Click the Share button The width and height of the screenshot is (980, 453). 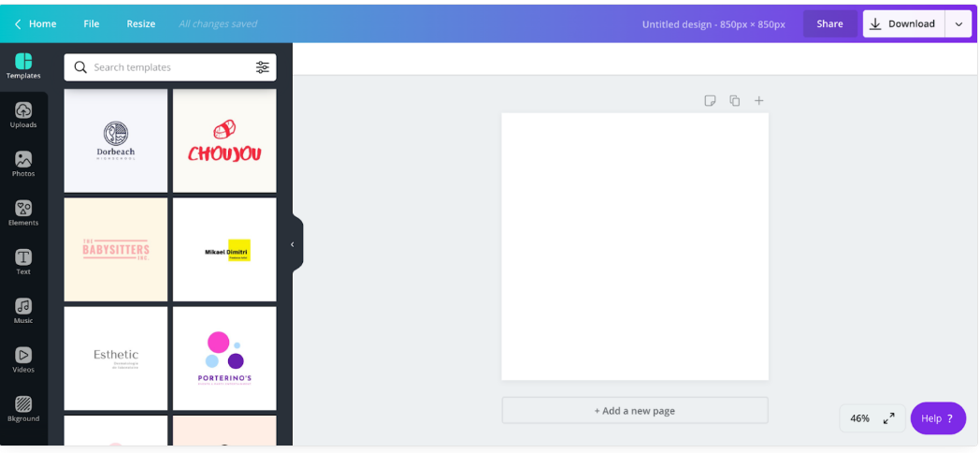829,24
